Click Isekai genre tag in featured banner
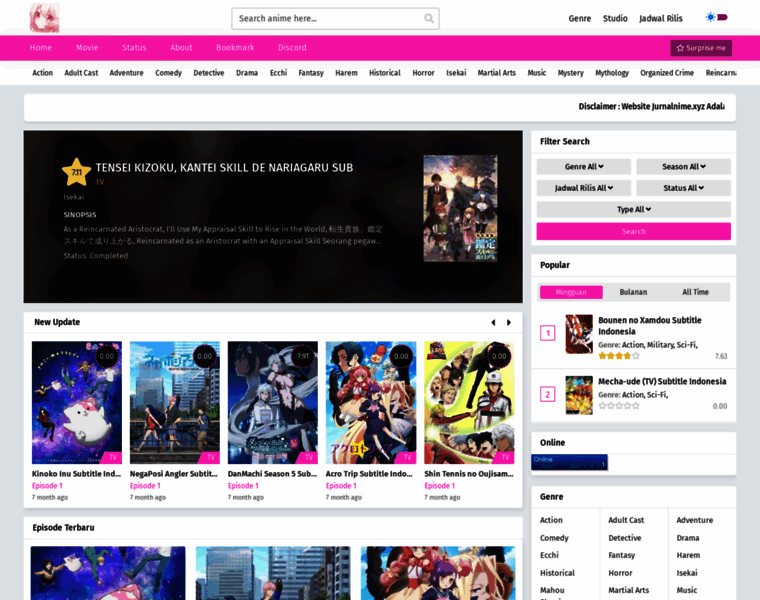The height and width of the screenshot is (600, 760). click(x=74, y=197)
